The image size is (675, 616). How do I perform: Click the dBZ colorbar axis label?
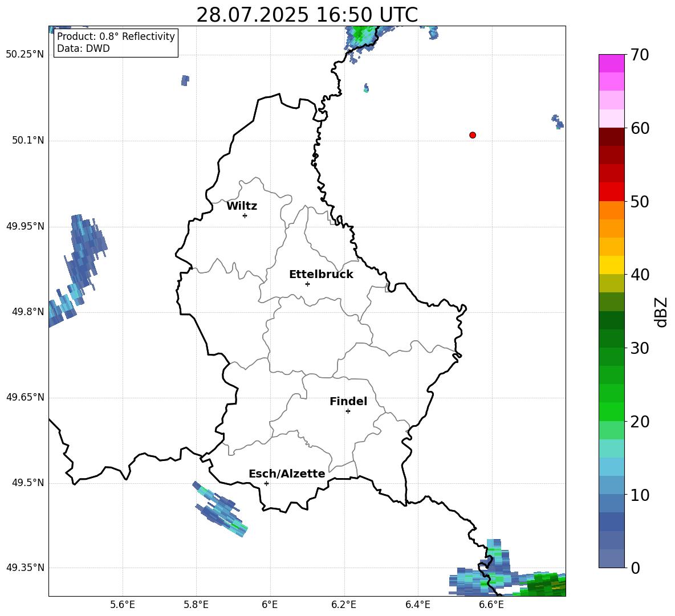point(661,312)
